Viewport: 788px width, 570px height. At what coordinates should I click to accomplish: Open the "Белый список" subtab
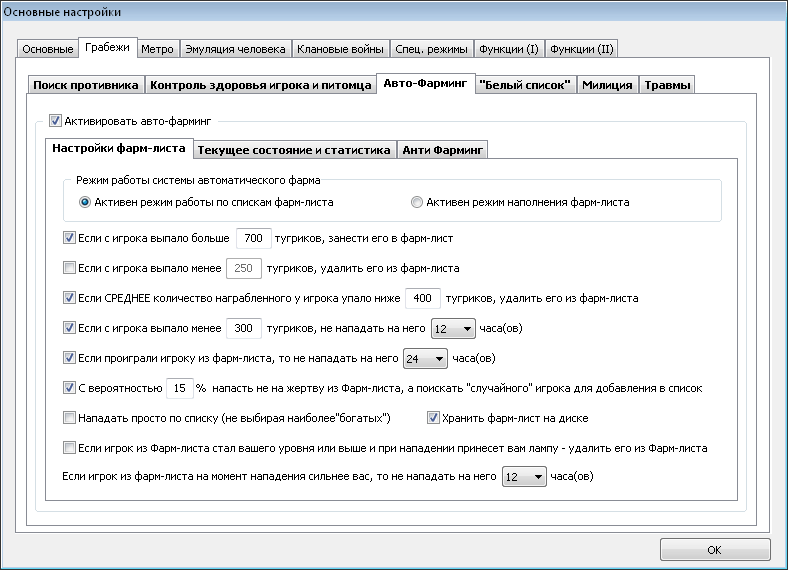point(525,85)
